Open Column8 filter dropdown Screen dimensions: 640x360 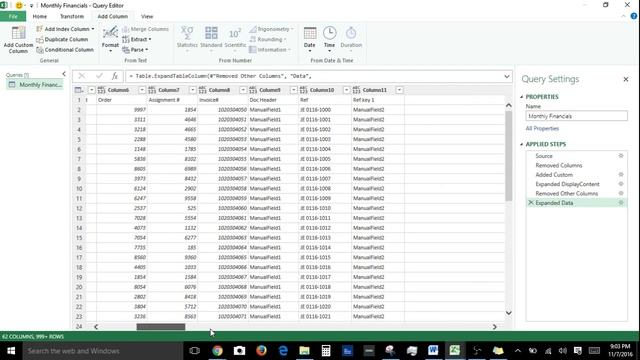(243, 90)
